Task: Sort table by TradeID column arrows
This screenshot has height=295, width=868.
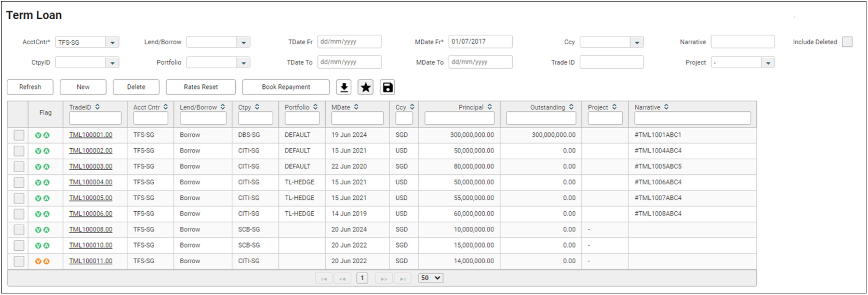Action: (97, 107)
